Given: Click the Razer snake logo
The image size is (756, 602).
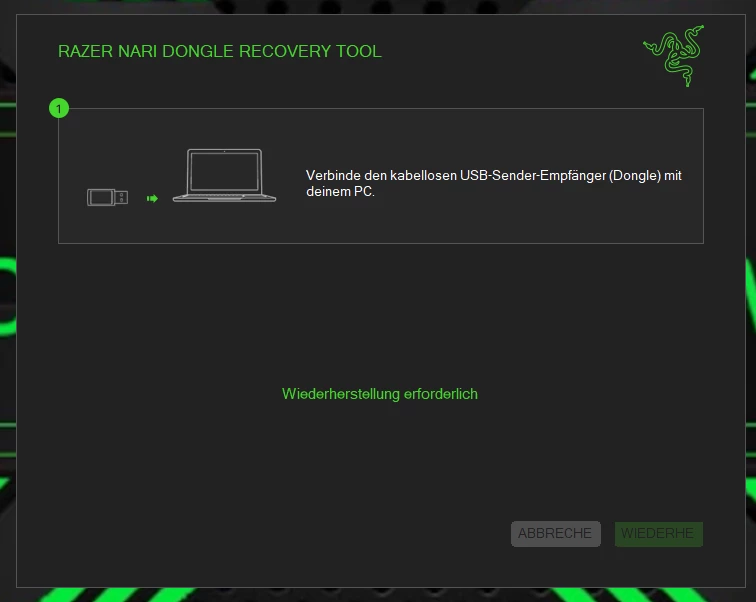Looking at the screenshot, I should point(674,56).
